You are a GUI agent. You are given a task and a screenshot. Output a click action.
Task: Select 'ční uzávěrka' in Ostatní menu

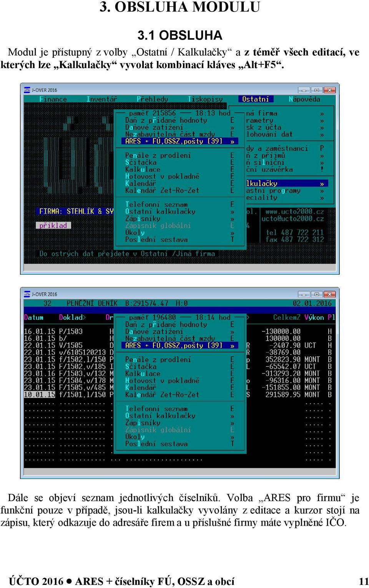pos(269,169)
